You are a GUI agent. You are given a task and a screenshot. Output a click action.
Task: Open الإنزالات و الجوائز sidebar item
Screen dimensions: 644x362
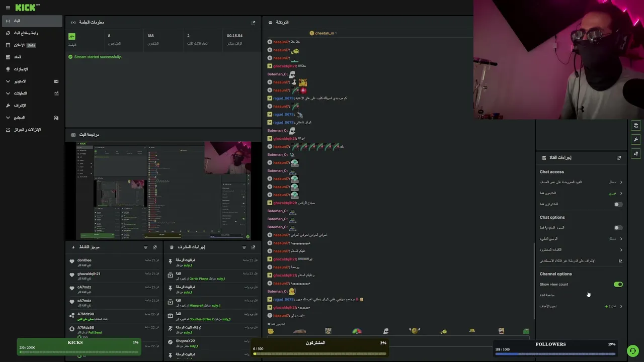(x=32, y=130)
